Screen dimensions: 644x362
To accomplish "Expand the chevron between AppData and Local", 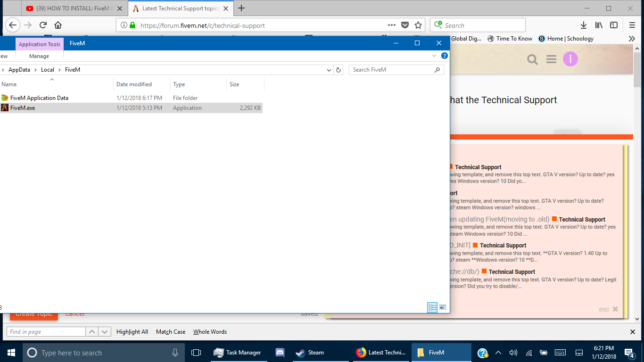I will click(x=35, y=70).
